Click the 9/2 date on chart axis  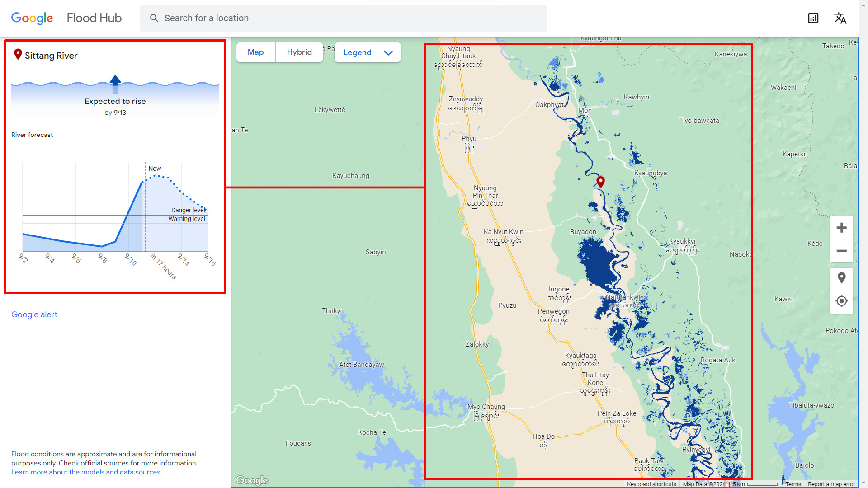tap(23, 258)
